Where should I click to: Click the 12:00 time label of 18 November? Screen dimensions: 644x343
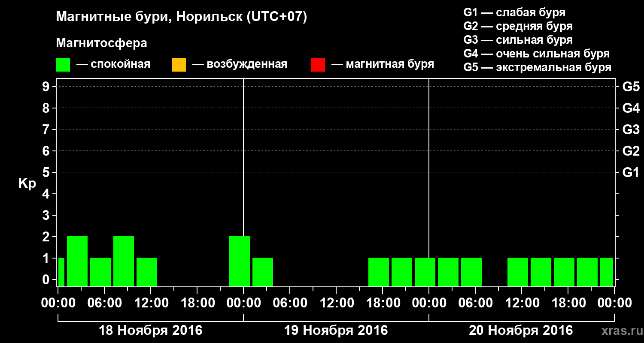pos(151,303)
